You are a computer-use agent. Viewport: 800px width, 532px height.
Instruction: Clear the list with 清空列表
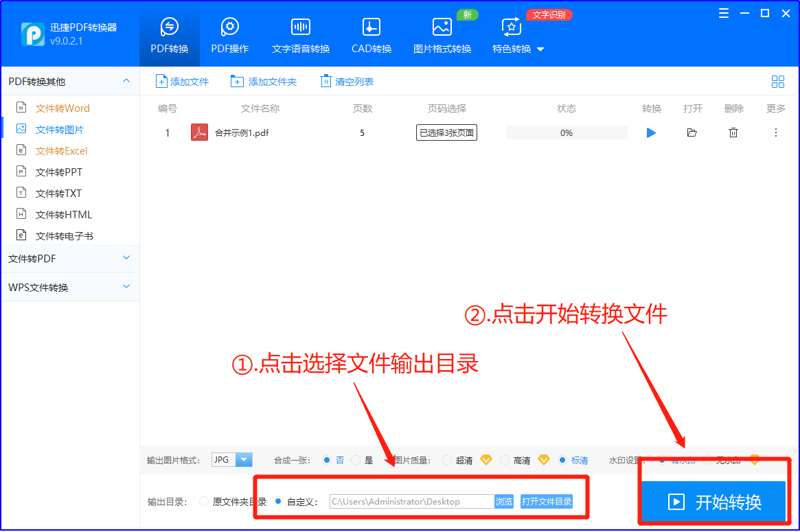[347, 82]
